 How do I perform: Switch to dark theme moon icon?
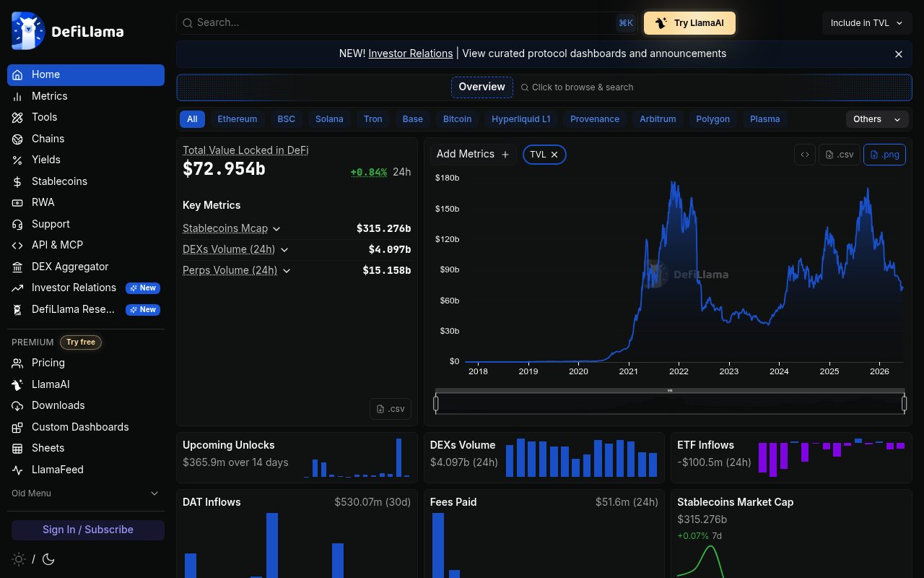click(x=48, y=559)
